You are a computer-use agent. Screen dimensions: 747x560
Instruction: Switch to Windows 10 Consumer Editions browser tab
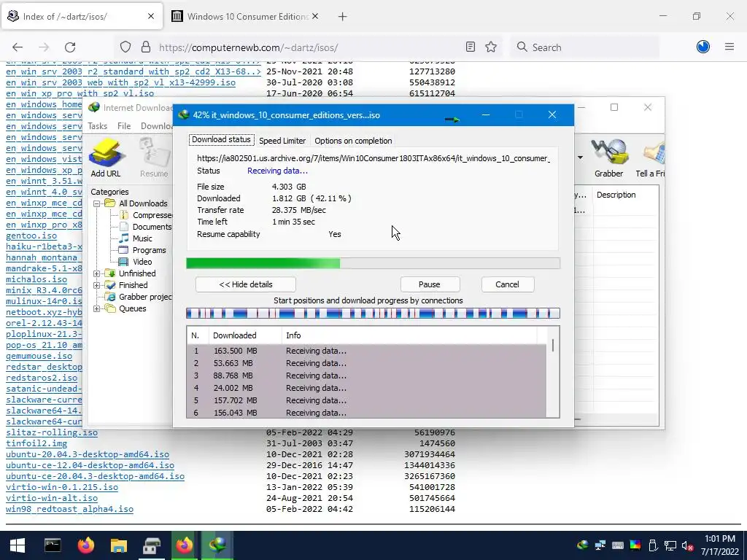point(245,16)
